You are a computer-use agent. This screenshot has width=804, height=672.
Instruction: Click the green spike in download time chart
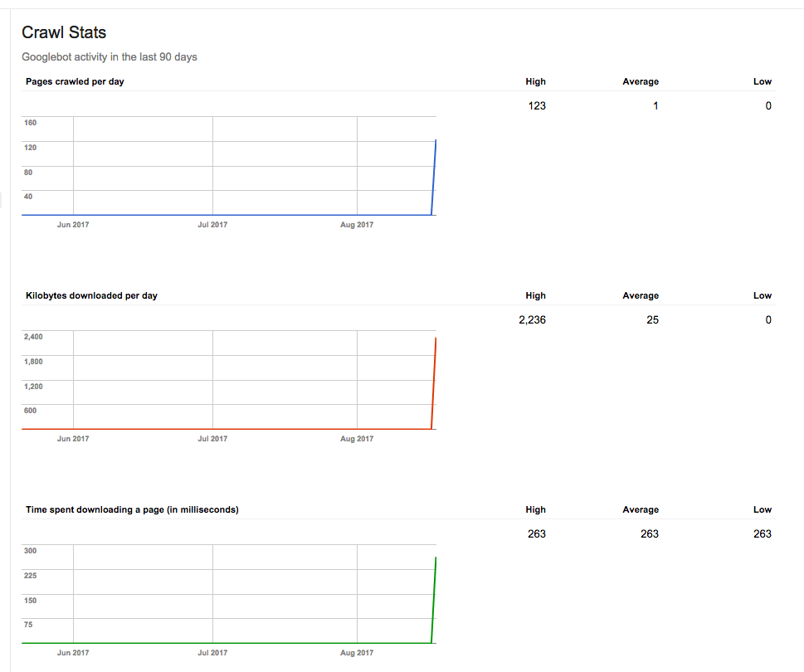click(x=434, y=600)
